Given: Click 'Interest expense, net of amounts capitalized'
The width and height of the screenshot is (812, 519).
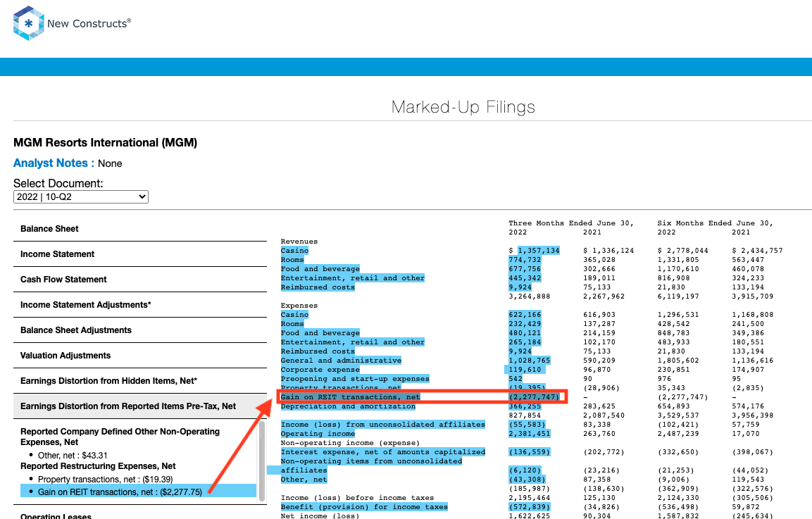Looking at the screenshot, I should 382,452.
